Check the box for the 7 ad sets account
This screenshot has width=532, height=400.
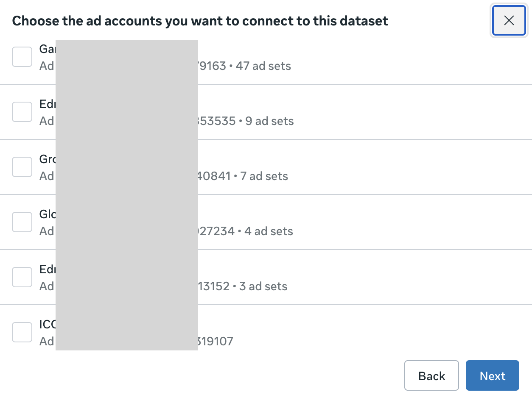pyautogui.click(x=22, y=167)
